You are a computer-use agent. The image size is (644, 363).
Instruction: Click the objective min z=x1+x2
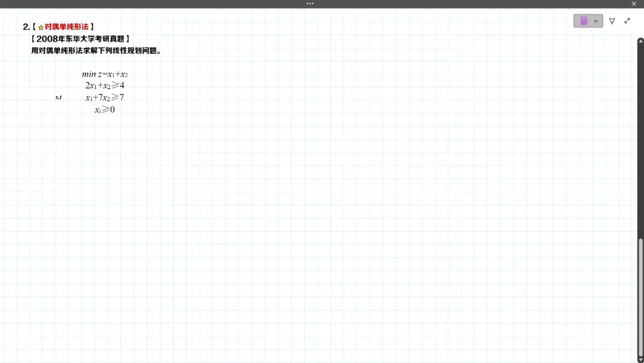click(105, 74)
